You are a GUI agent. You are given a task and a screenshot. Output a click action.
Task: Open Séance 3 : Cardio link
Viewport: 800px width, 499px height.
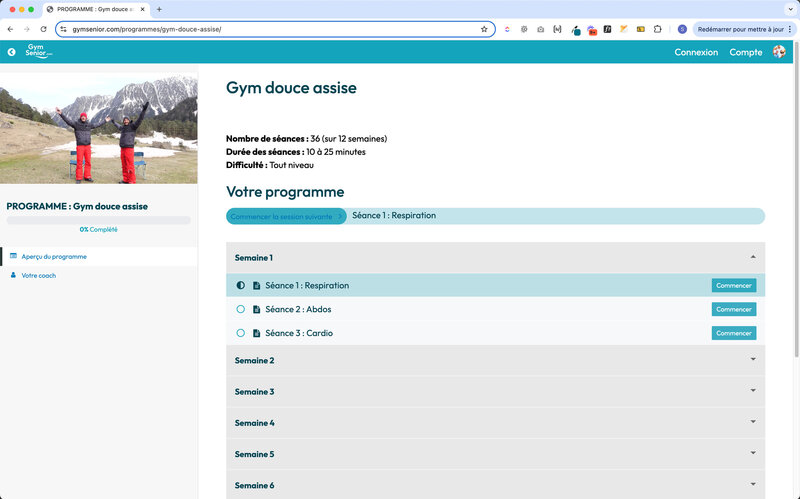point(299,333)
